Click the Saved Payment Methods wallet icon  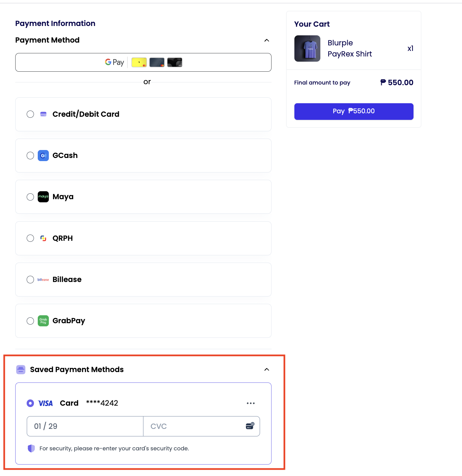tap(21, 370)
